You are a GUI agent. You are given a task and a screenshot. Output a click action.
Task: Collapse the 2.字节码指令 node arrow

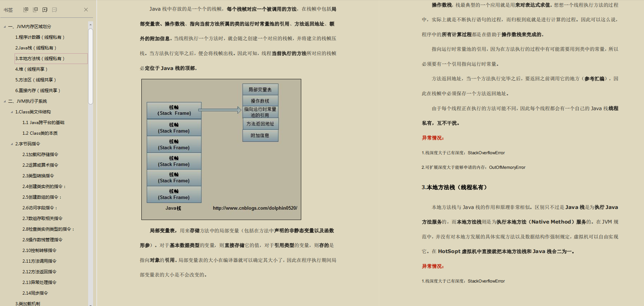tap(12, 144)
